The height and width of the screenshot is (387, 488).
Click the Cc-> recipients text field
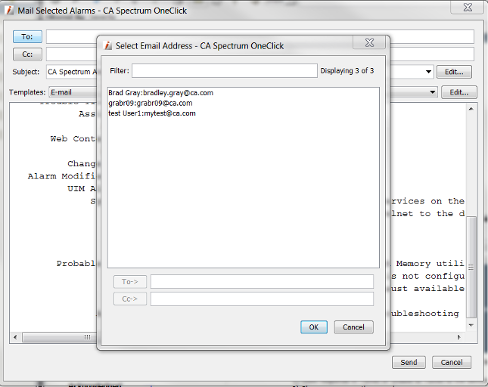point(262,299)
